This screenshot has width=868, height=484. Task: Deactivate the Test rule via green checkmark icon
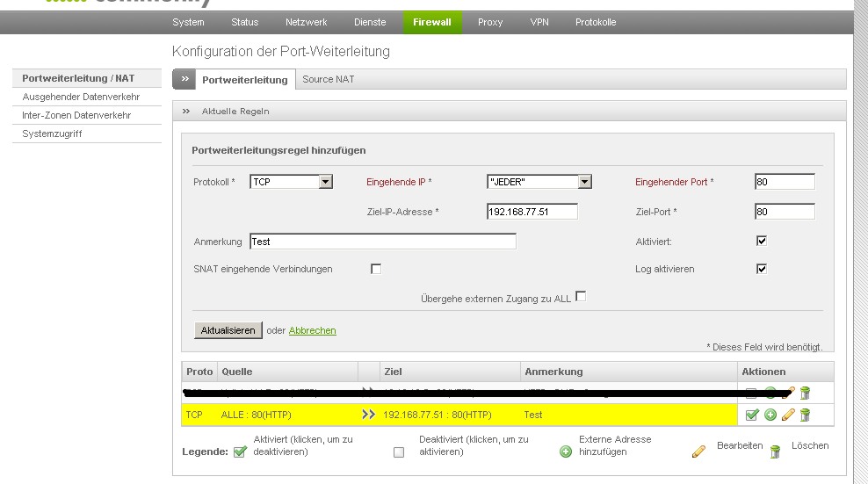(753, 415)
